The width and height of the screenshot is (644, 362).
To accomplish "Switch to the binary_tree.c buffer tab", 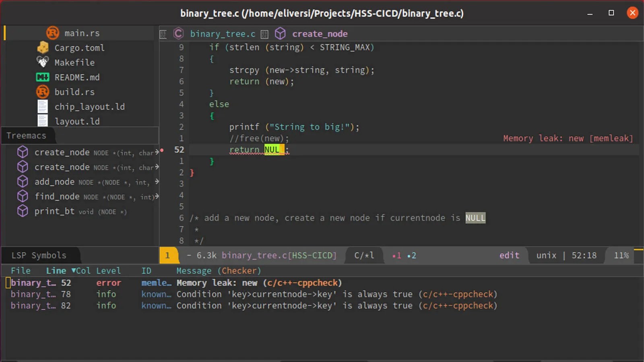I will (223, 33).
